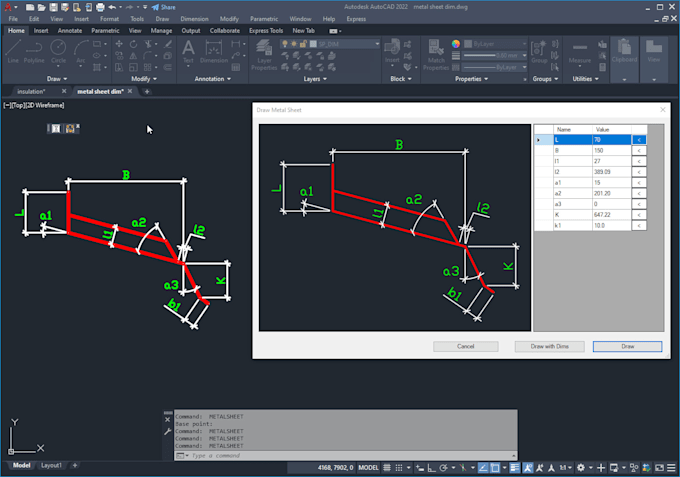This screenshot has width=680, height=477.
Task: Expand the Properties panel
Action: coord(471,79)
